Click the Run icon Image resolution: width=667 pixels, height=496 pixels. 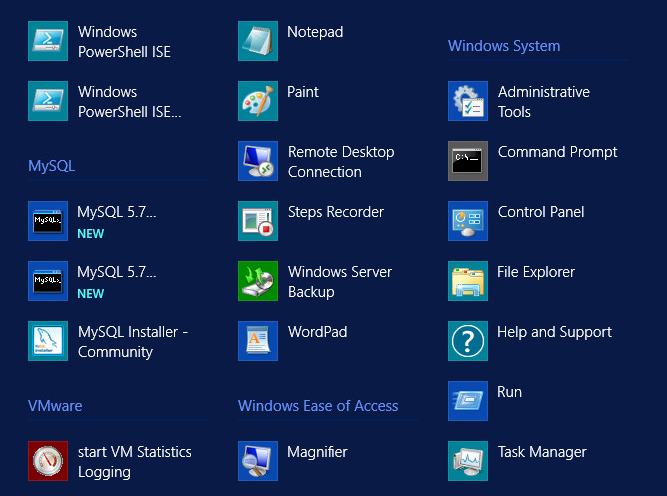click(468, 401)
